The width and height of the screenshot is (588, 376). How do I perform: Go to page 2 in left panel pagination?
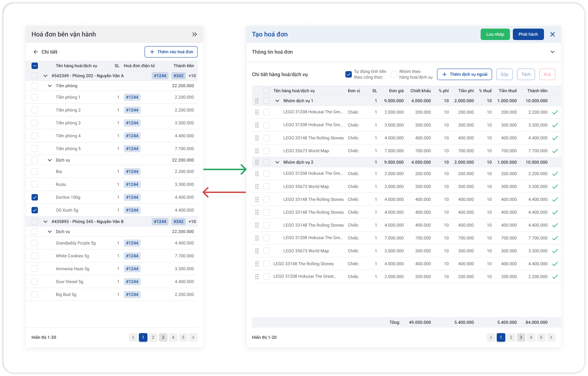(x=153, y=337)
